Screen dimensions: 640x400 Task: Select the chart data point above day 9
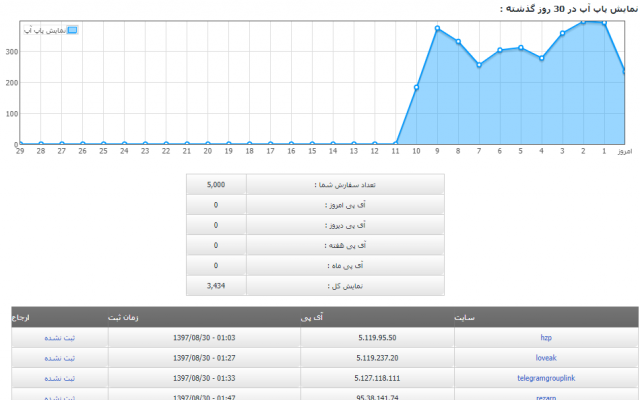click(437, 29)
